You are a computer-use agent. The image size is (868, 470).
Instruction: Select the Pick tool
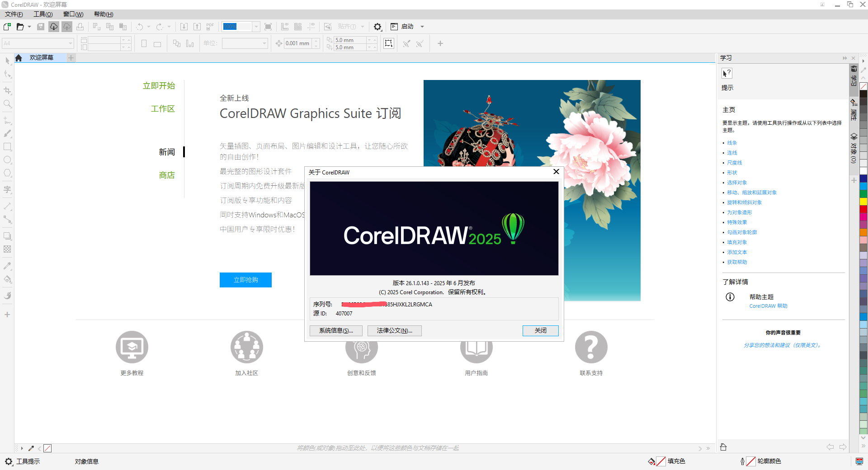pos(7,61)
